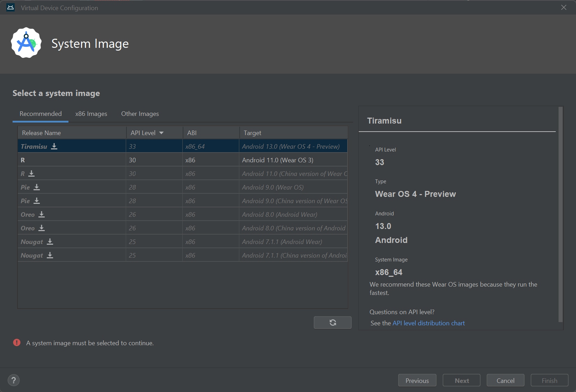Click the 'Tiramisu' heading in details panel
Viewport: 576px width, 392px height.
click(384, 121)
